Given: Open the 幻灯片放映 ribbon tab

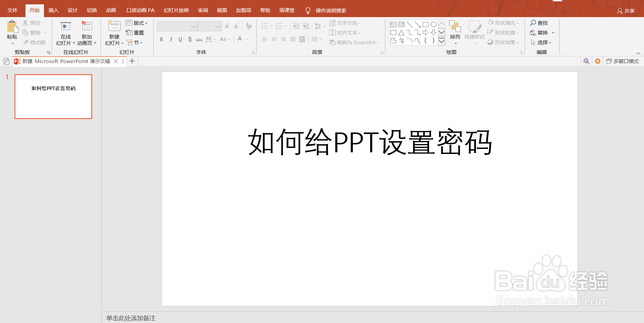Looking at the screenshot, I should click(x=176, y=10).
